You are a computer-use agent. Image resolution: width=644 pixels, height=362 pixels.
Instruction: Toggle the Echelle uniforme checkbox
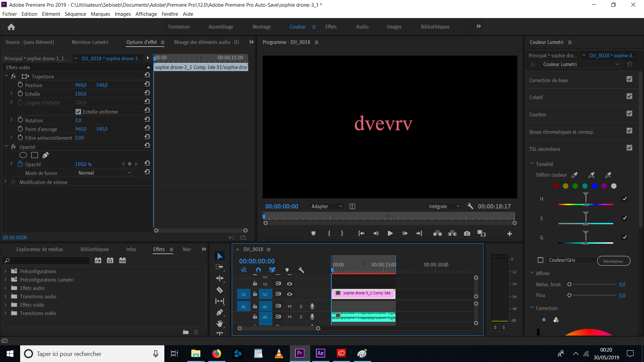point(78,112)
